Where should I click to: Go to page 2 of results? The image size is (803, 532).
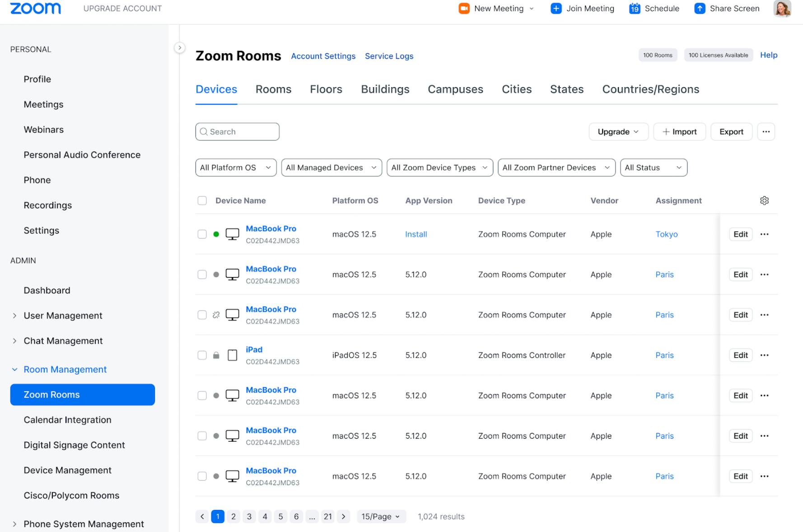233,517
